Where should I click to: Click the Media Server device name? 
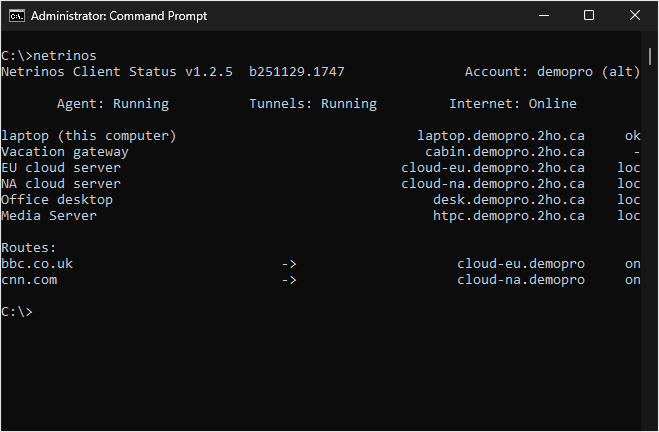(49, 216)
